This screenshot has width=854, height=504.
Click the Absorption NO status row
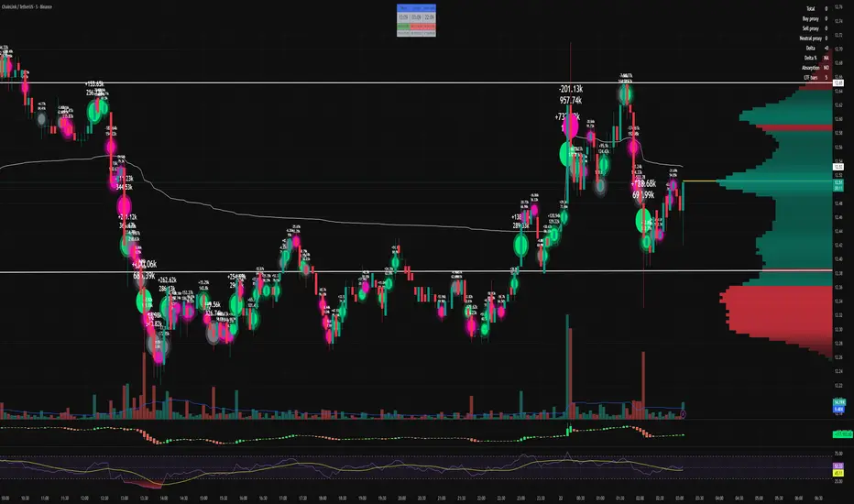click(815, 68)
